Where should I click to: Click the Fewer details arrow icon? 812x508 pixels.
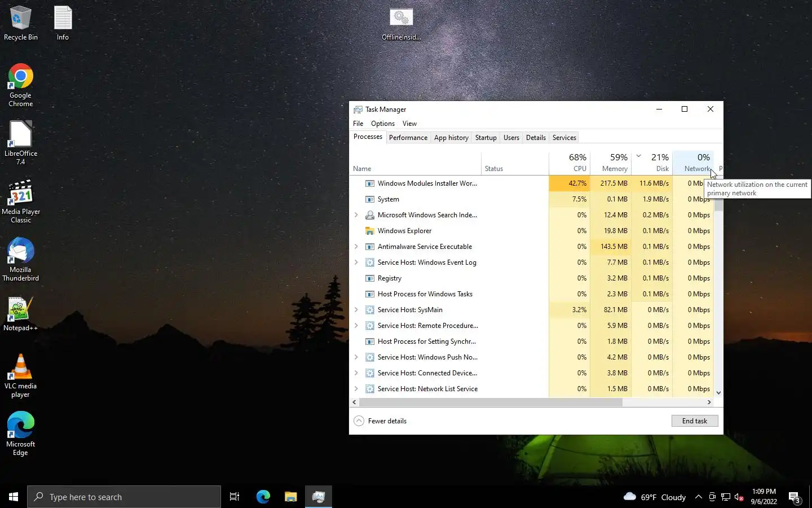tap(359, 421)
